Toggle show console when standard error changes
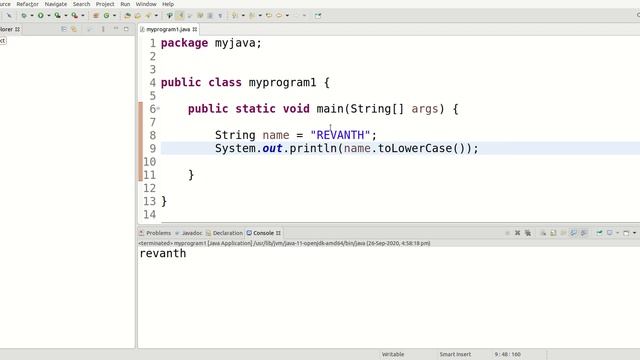Image resolution: width=640 pixels, height=360 pixels. click(x=584, y=233)
